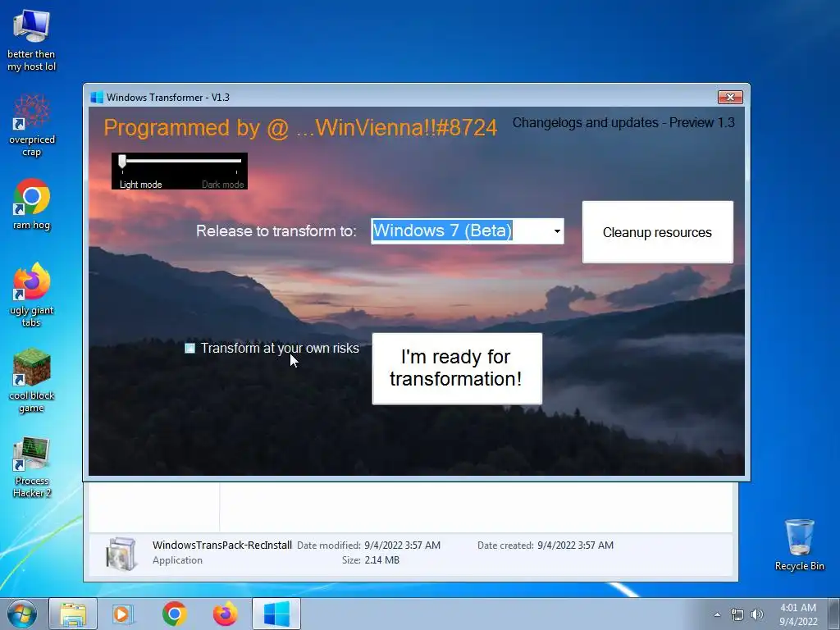The image size is (840, 630).
Task: Open the volume speaker tray icon
Action: pyautogui.click(x=757, y=614)
